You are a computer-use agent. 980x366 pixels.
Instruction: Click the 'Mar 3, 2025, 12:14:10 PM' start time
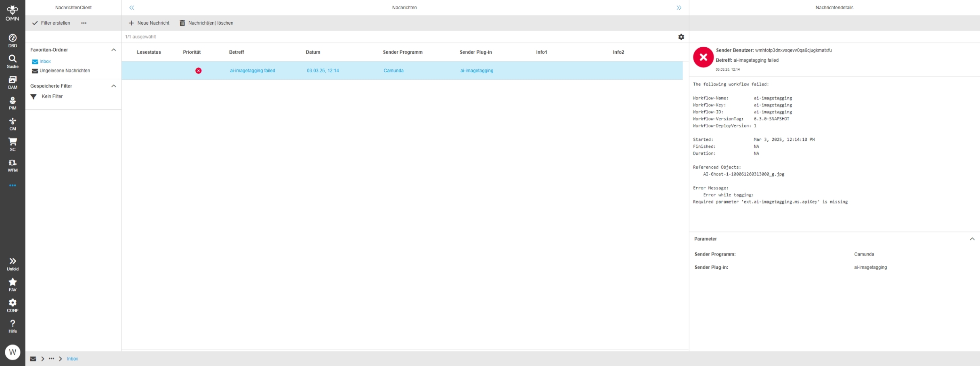(x=784, y=140)
